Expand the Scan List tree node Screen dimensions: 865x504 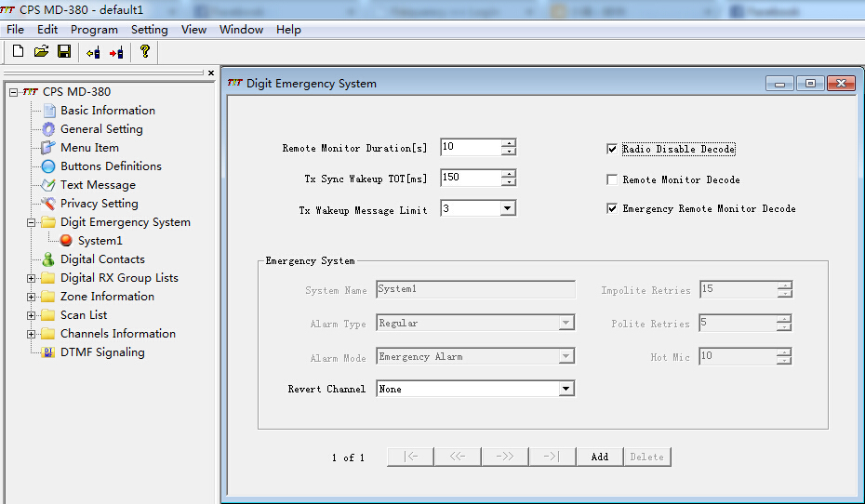coord(32,316)
